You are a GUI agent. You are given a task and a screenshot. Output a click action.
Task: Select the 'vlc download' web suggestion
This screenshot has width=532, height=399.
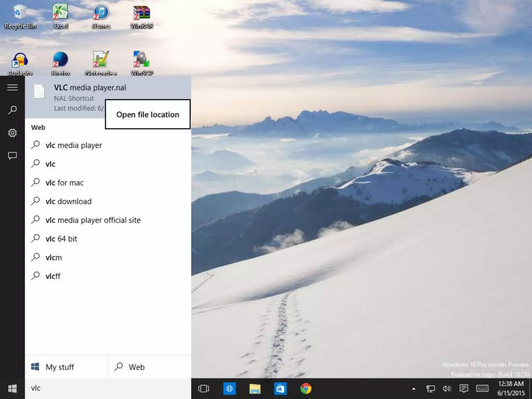coord(108,201)
